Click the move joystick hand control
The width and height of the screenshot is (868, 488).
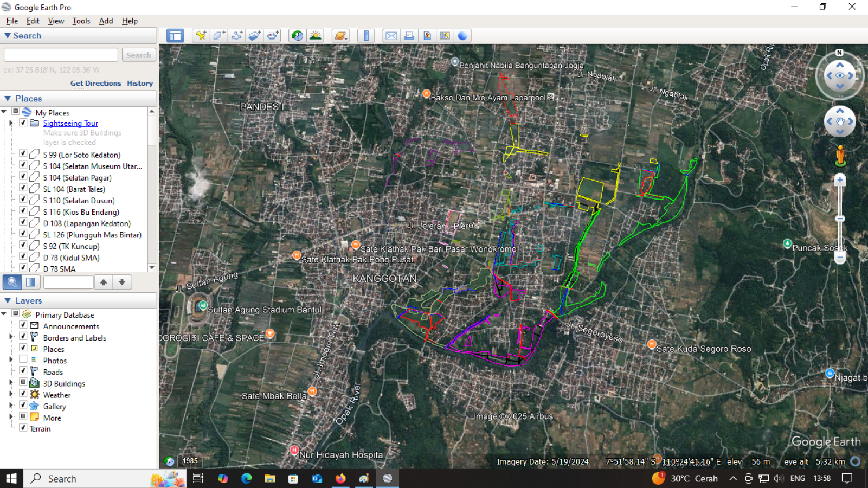[x=840, y=121]
